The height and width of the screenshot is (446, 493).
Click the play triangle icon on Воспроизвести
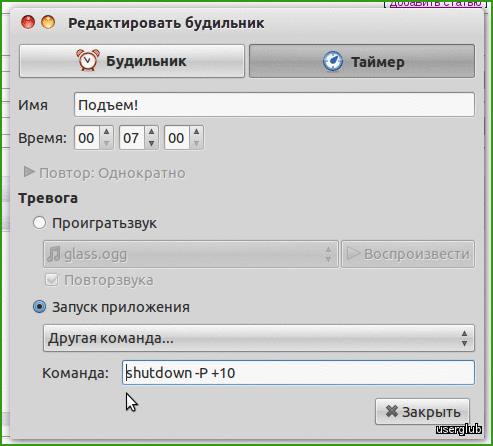[353, 254]
